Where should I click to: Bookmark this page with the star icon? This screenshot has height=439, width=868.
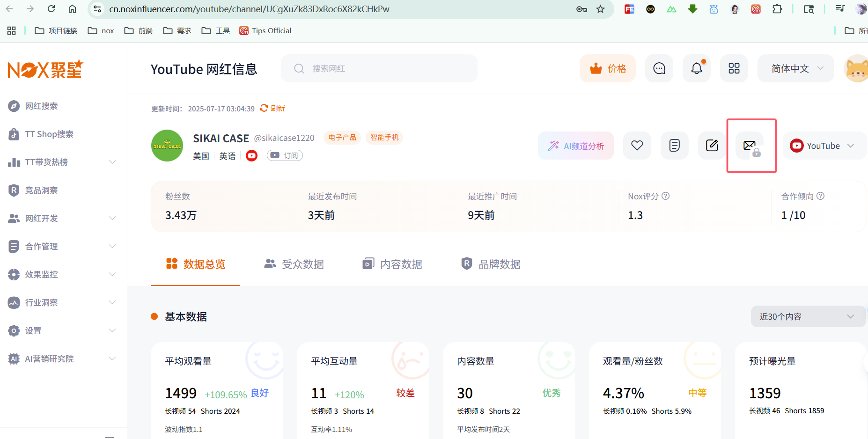600,9
